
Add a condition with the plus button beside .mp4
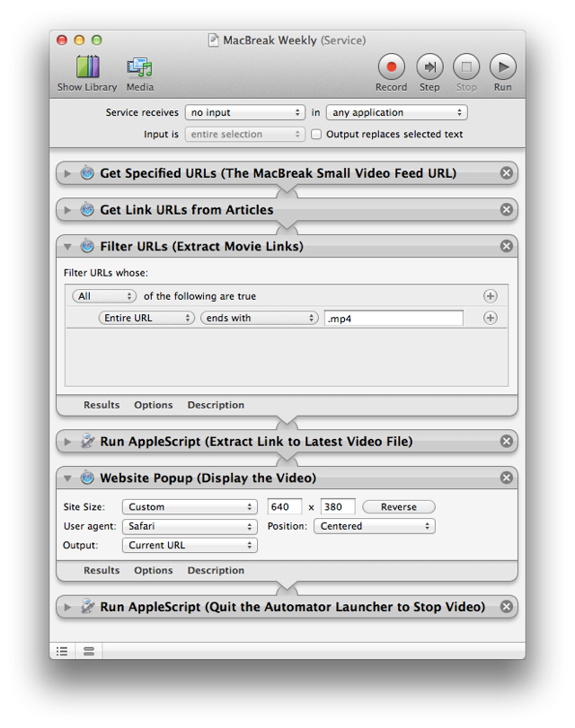[x=491, y=318]
